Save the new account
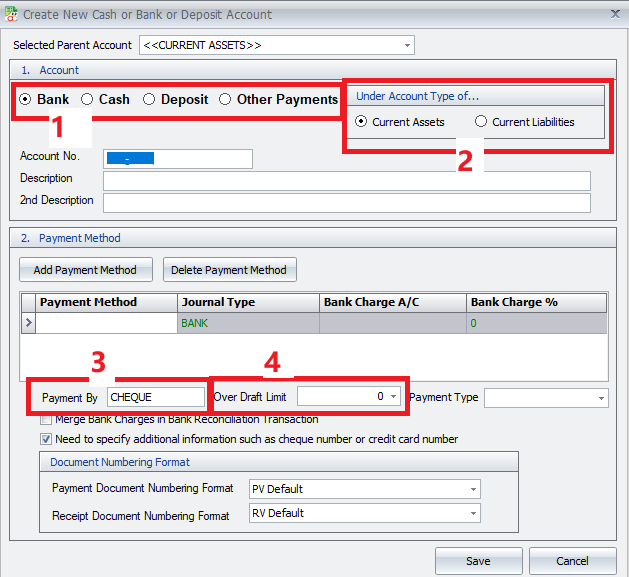Image resolution: width=629 pixels, height=577 pixels. click(x=478, y=561)
